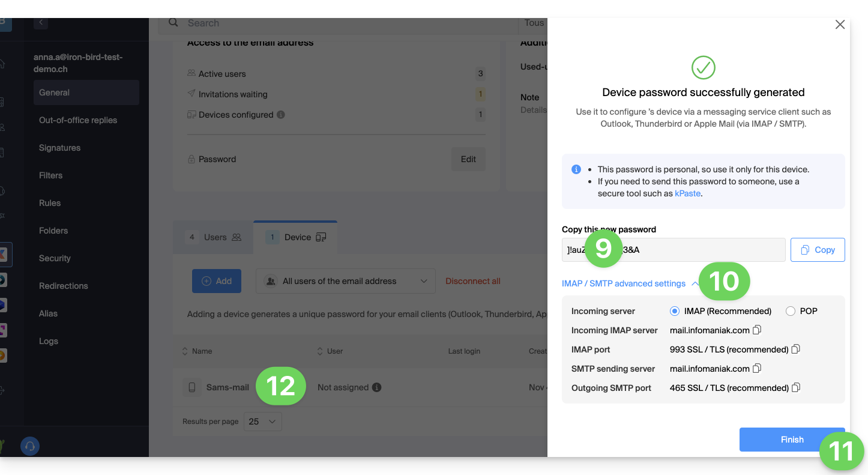Copy the incoming IMAP server address icon
The width and height of the screenshot is (868, 475).
[x=757, y=330]
